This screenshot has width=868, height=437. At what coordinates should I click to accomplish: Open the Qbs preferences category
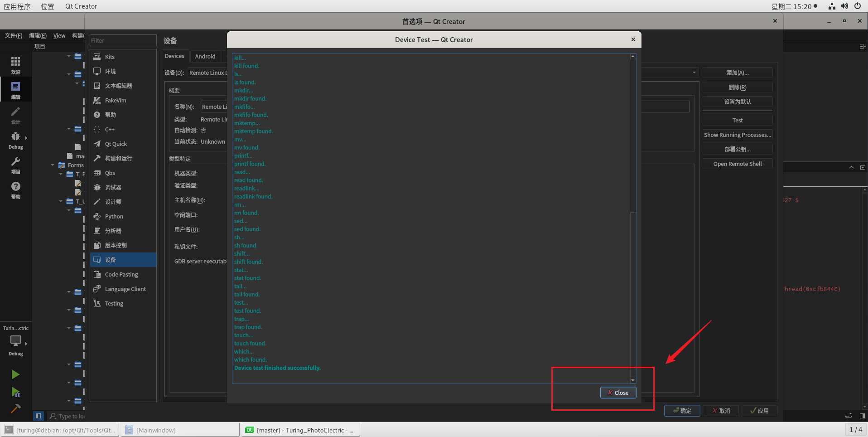pos(123,173)
